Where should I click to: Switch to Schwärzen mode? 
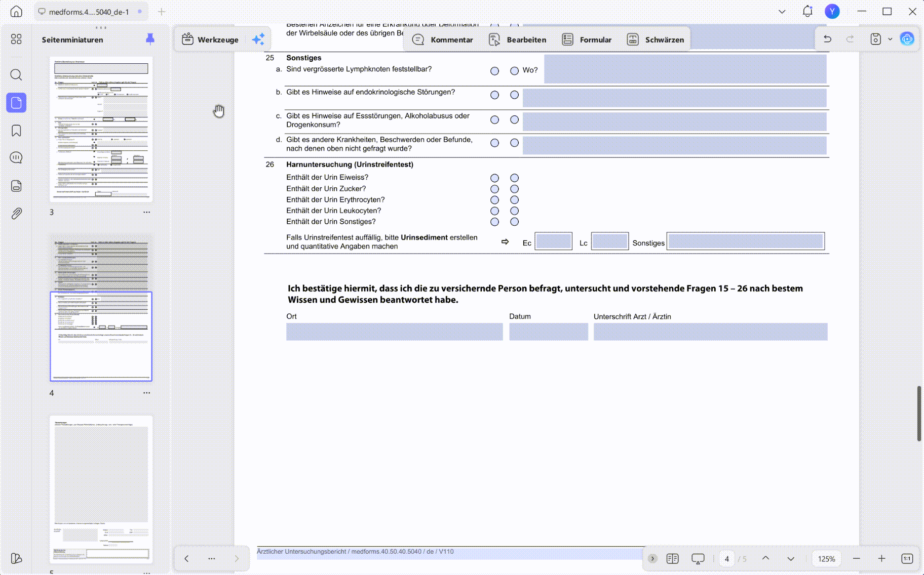[655, 39]
